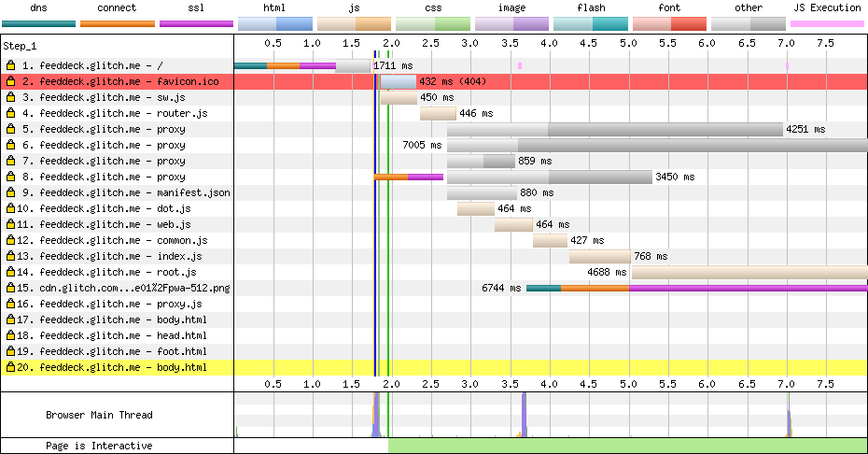The image size is (868, 454).
Task: Select the dns legend color swatch
Action: pyautogui.click(x=37, y=23)
